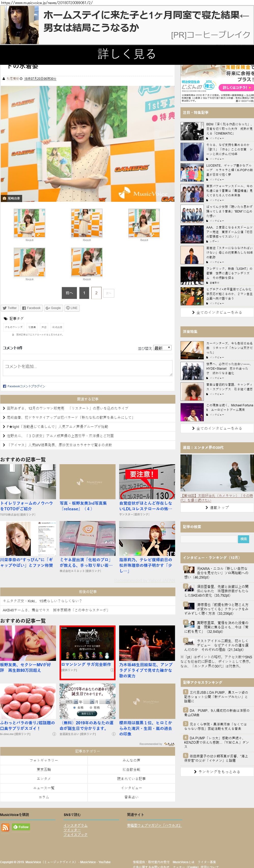
Task: Click the 前へ previous page button
Action: coord(69,293)
